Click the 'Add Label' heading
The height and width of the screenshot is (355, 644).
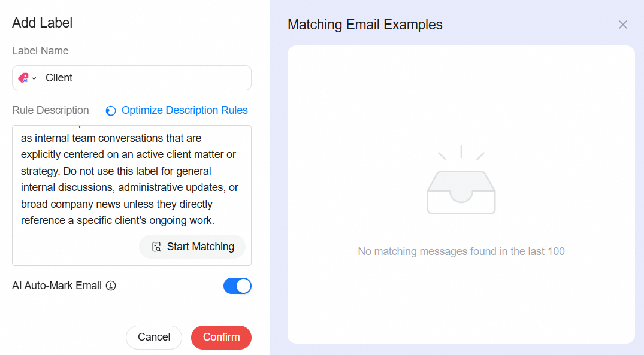[x=43, y=23]
